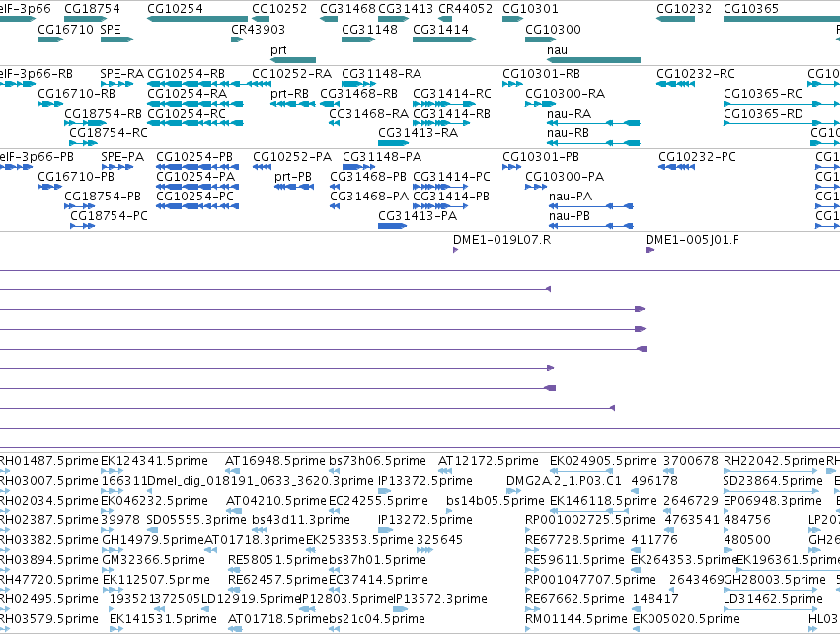Select the CG10254 gene arrow

coord(197,19)
